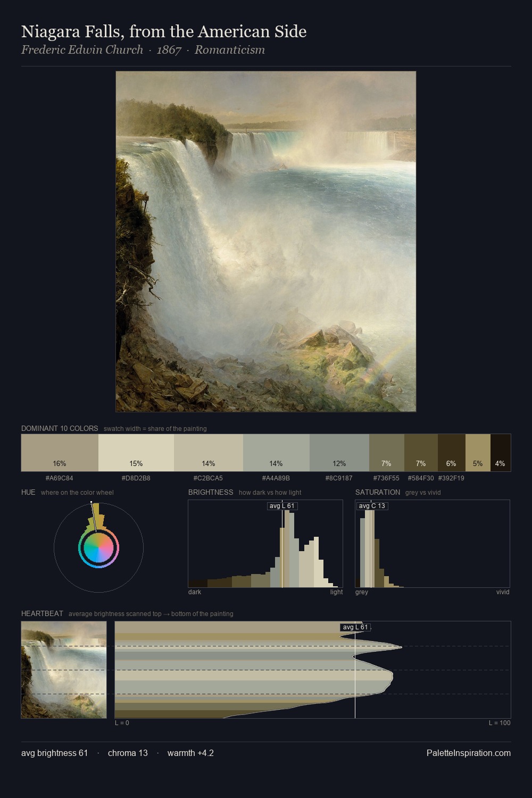Click the hex code text '#A69C84'
Screen dimensions: 532x798
pyautogui.click(x=60, y=478)
